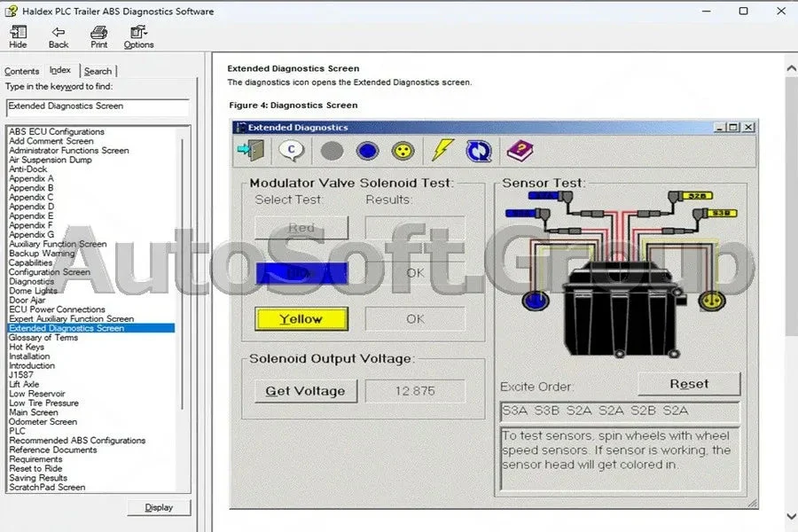Click the help page scroll down arrow
The image size is (798, 532).
(792, 516)
